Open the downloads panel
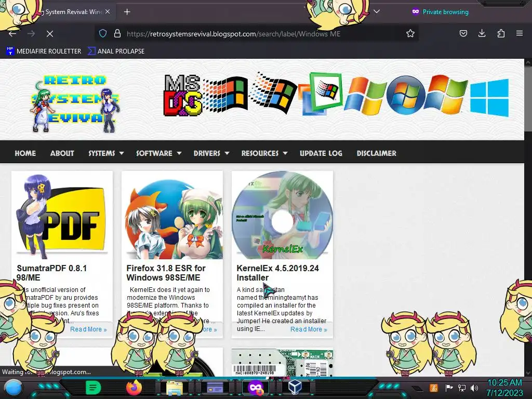Screen dimensions: 532x399 click(482, 33)
